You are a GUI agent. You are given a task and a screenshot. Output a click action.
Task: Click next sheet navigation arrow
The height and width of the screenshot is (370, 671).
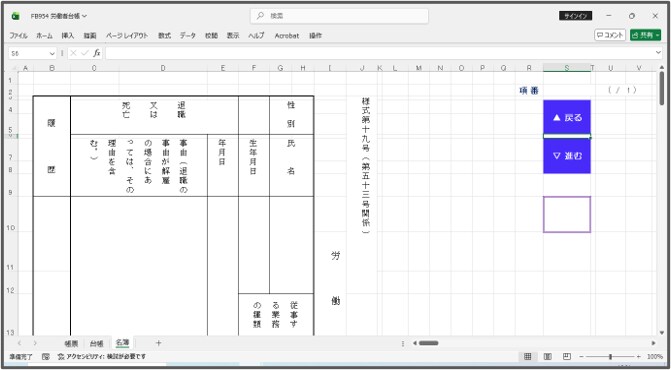[35, 343]
